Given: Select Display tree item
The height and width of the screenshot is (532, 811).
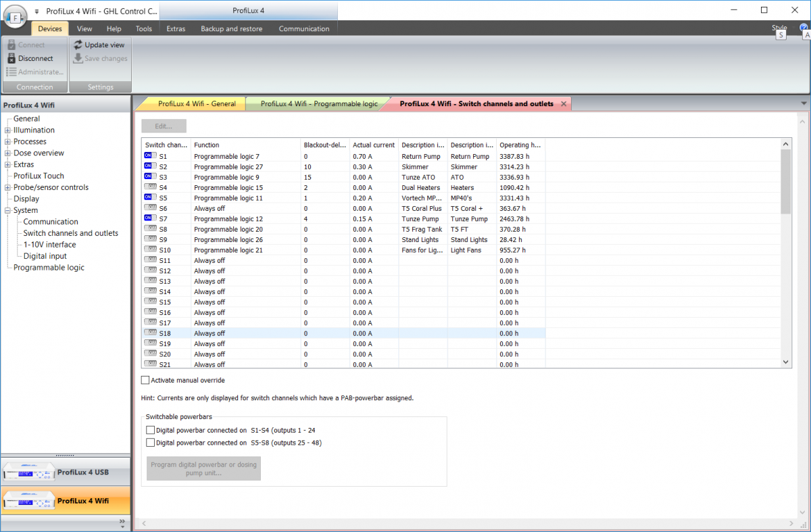Looking at the screenshot, I should [x=26, y=199].
